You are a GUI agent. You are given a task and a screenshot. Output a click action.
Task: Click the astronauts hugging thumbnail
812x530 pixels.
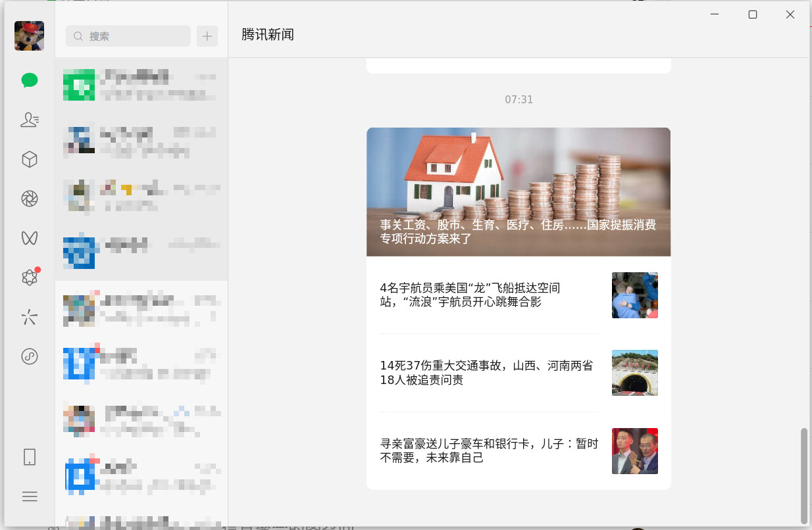[x=634, y=295]
